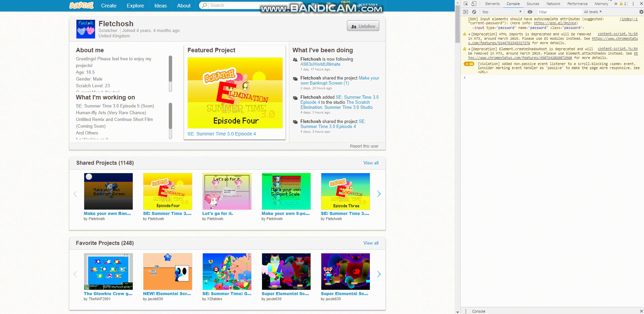Open the DevTools three-dot menu
The image size is (644, 314).
(x=633, y=4)
